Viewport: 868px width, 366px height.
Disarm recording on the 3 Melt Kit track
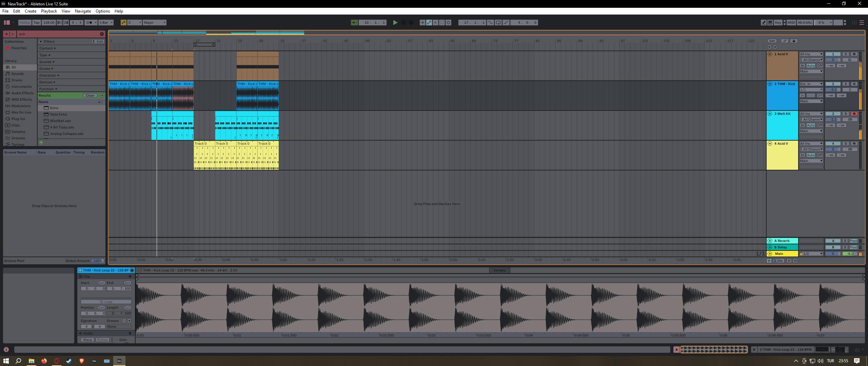pos(854,114)
